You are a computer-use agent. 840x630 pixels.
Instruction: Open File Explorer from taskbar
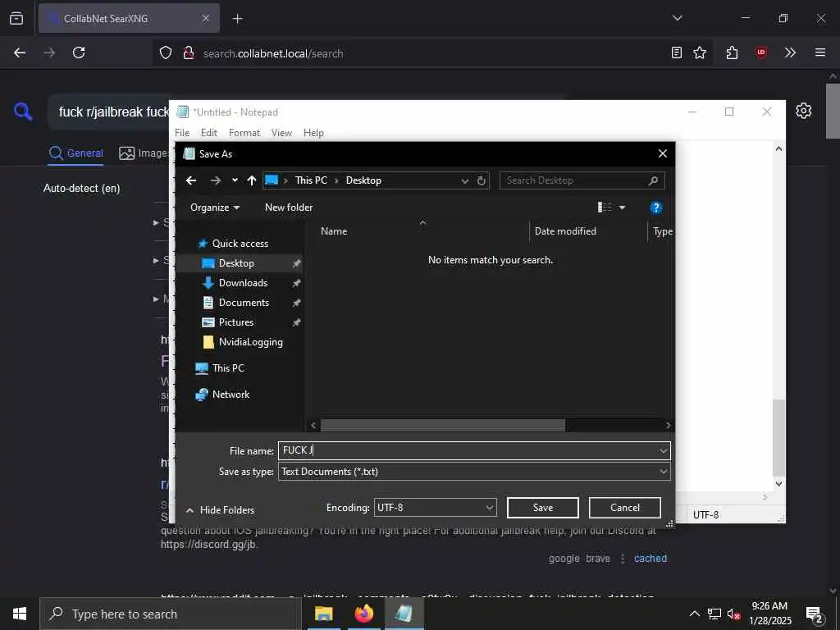[x=323, y=614]
